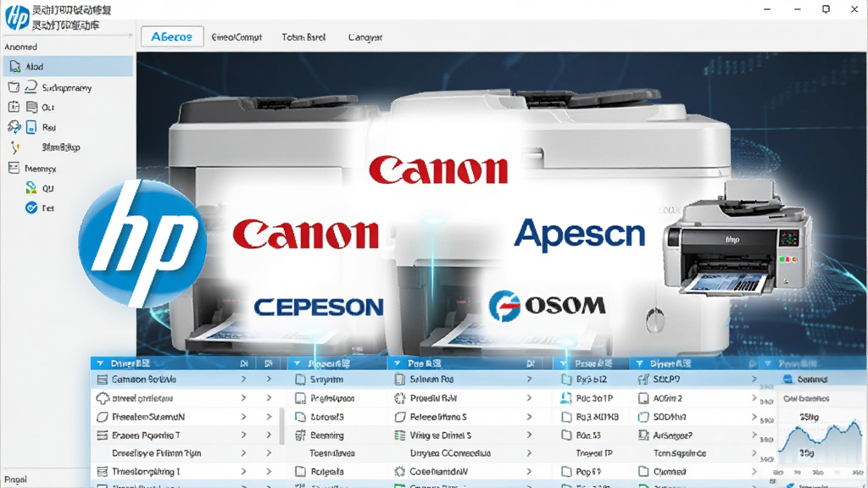Image resolution: width=868 pixels, height=488 pixels.
Task: Open the Totam Barel tab
Action: [x=303, y=37]
